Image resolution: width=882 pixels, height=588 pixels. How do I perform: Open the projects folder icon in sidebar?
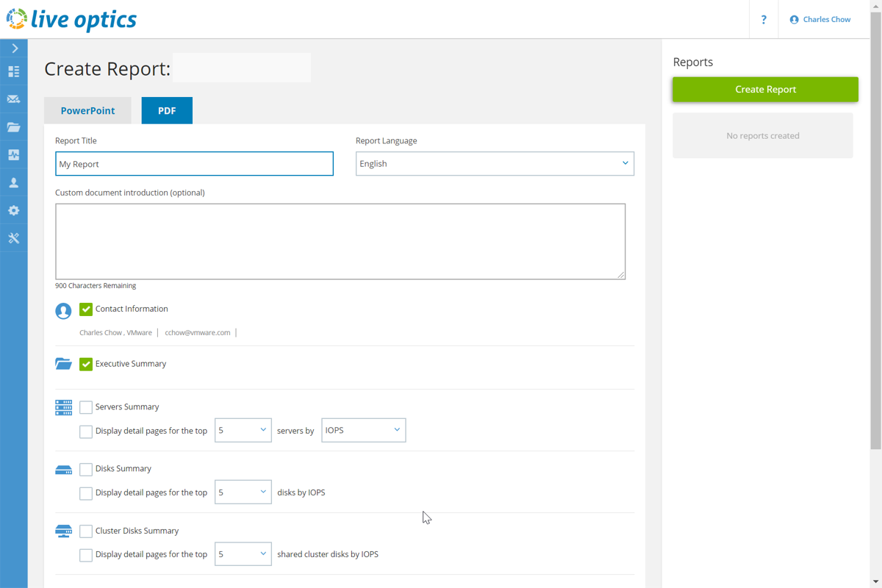point(14,127)
